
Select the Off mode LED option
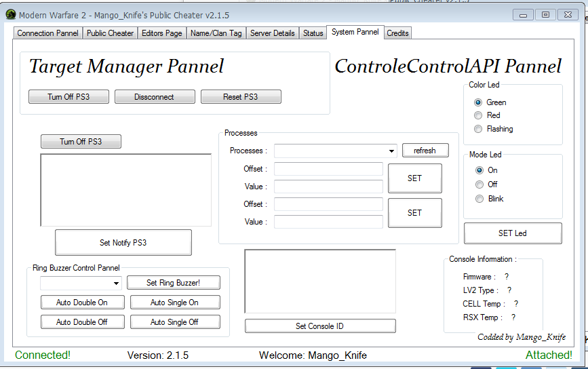pos(486,184)
